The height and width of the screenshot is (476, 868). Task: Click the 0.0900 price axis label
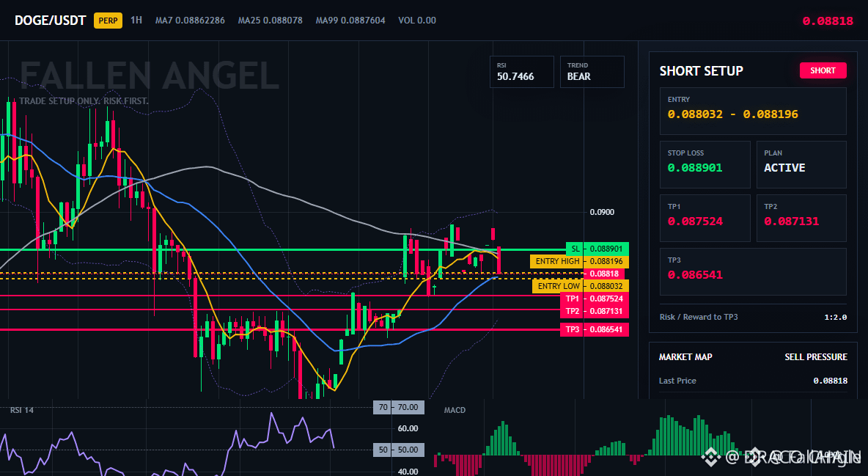pos(602,212)
